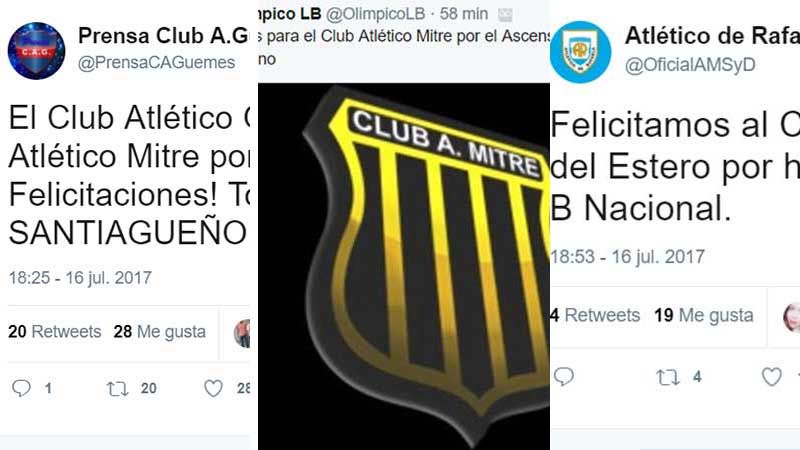Viewport: 800px width, 450px height.
Task: Like the Prensa Club A.G tweet
Action: [213, 388]
